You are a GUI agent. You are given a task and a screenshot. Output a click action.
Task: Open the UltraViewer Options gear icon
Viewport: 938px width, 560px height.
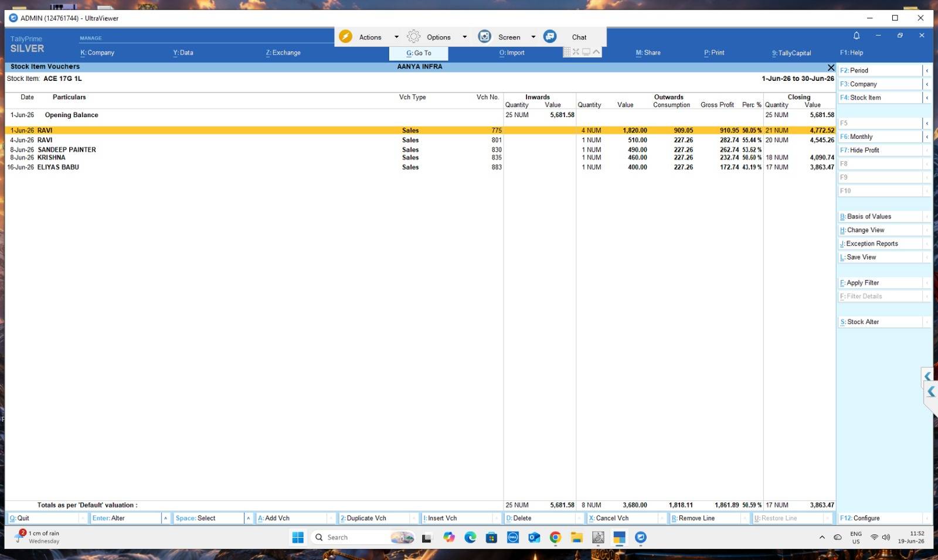pyautogui.click(x=413, y=37)
